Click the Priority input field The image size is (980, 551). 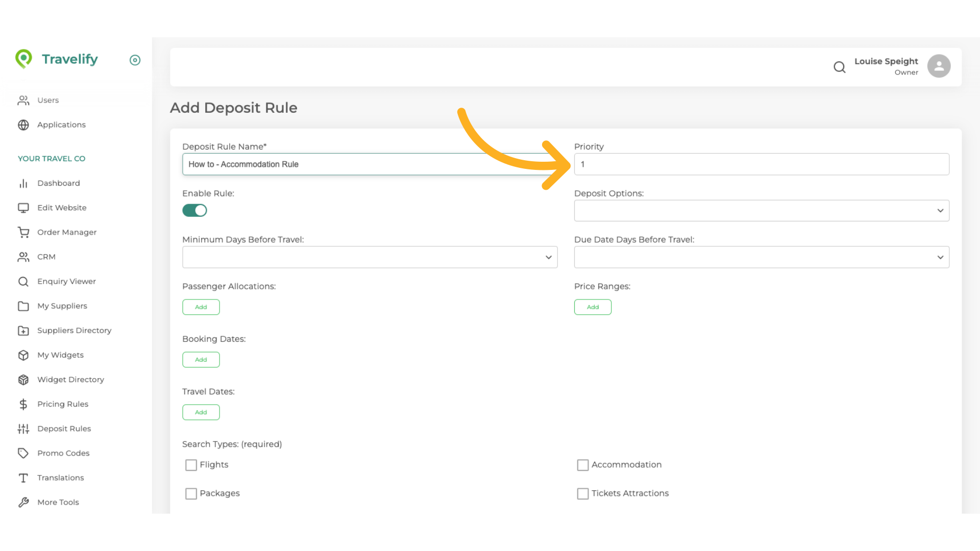pos(761,164)
